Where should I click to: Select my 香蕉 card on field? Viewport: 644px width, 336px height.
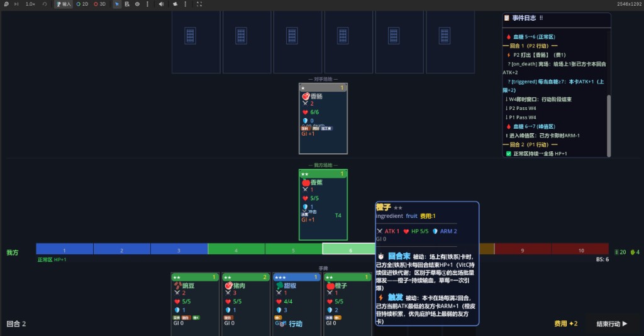(x=323, y=205)
